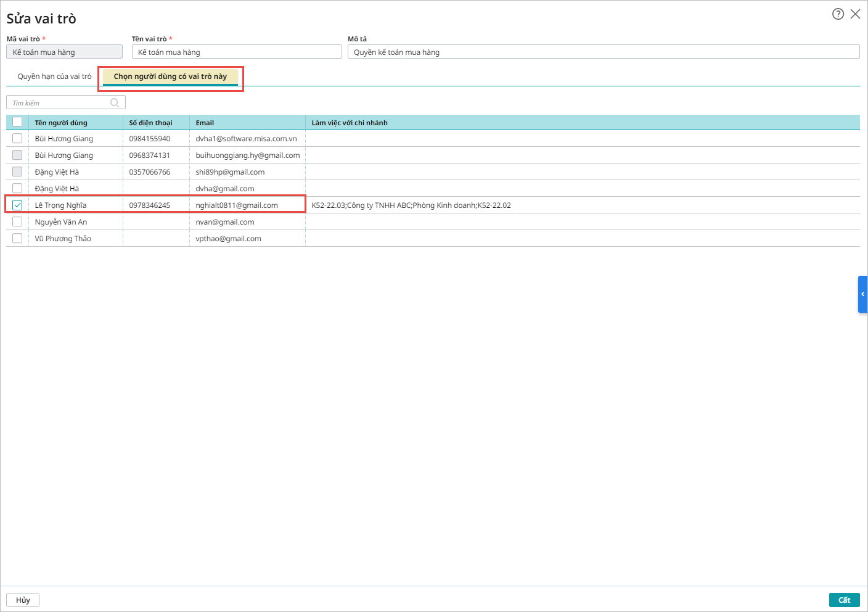Image resolution: width=868 pixels, height=612 pixels.
Task: Click the Tên người dùng column header
Action: (x=61, y=123)
